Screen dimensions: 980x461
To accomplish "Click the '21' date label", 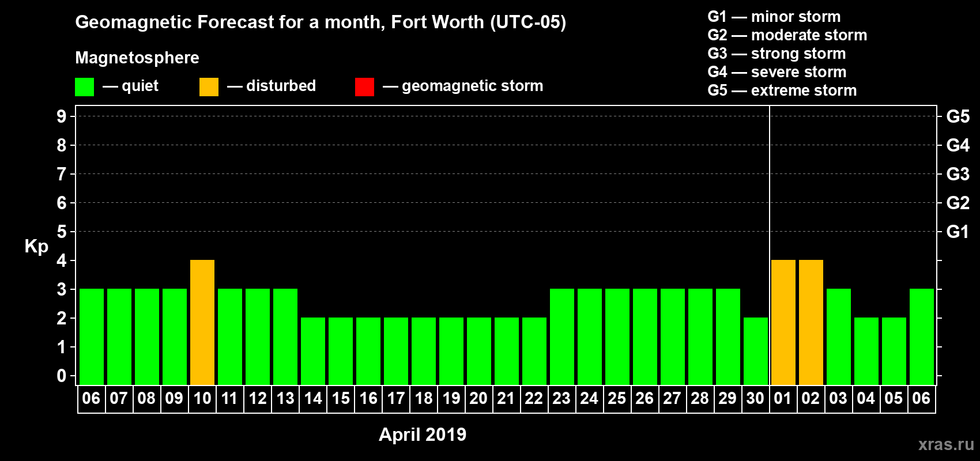I will click(506, 399).
